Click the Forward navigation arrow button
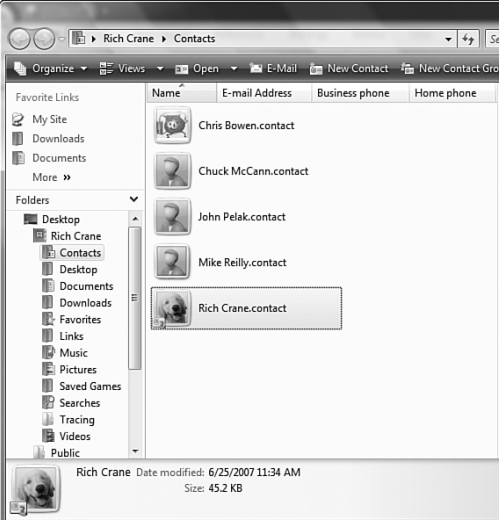This screenshot has width=499, height=520. pos(44,39)
